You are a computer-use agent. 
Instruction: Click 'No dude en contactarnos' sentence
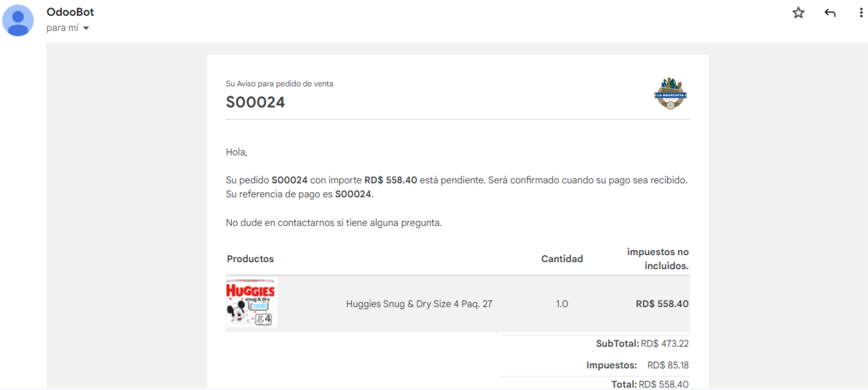(x=334, y=223)
